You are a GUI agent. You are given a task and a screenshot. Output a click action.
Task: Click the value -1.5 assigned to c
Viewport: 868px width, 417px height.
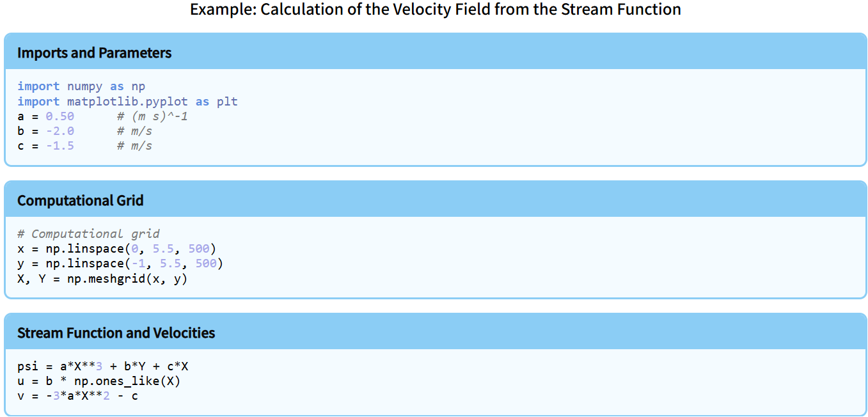tap(60, 146)
